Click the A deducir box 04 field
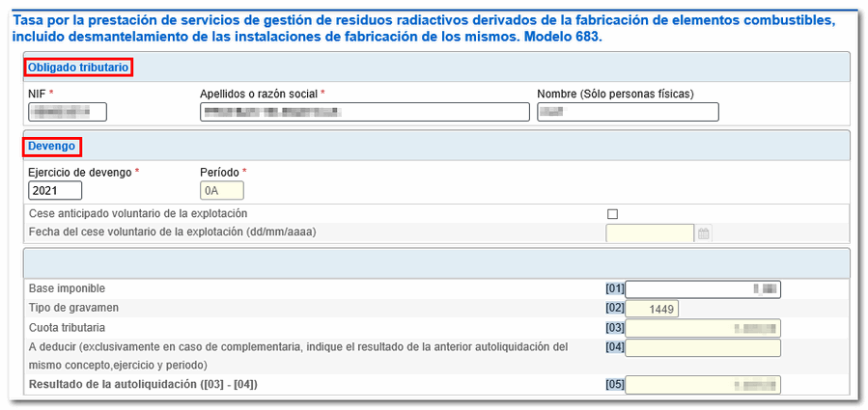Viewport: 868px width, 410px height. 702,347
